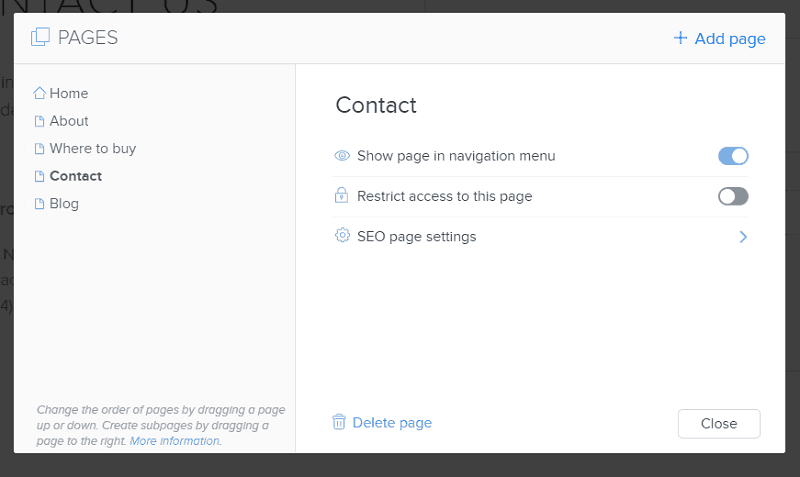Click the page icon beside Blog
Screen dimensions: 800x477
[x=39, y=204]
